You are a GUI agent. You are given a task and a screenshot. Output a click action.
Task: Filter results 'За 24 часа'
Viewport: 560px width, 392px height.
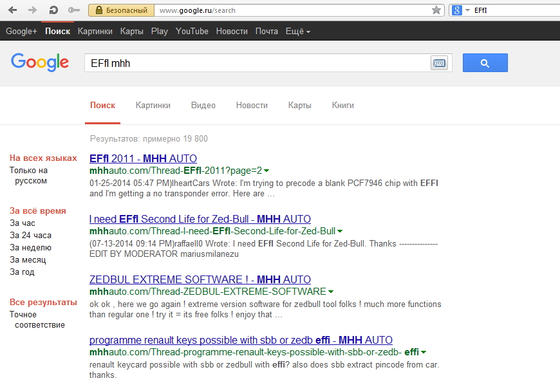pyautogui.click(x=31, y=236)
